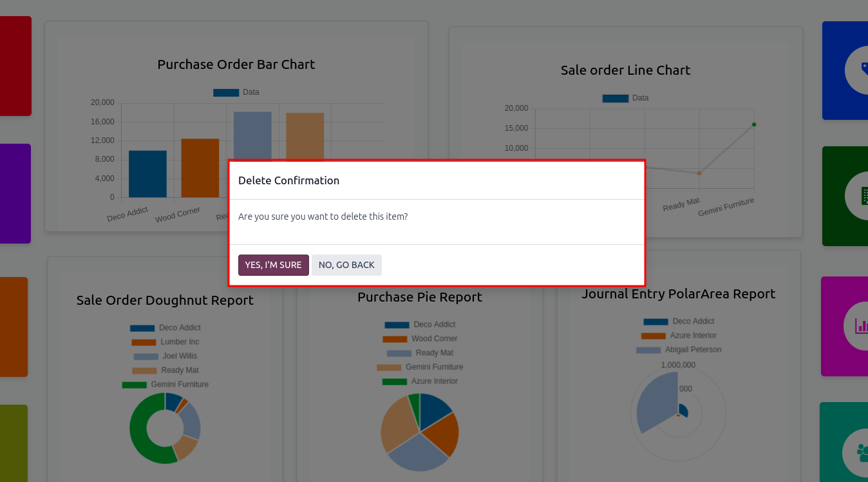The width and height of the screenshot is (868, 482).
Task: Toggle Data legend in Purchase Order Bar Chart
Action: [x=236, y=92]
